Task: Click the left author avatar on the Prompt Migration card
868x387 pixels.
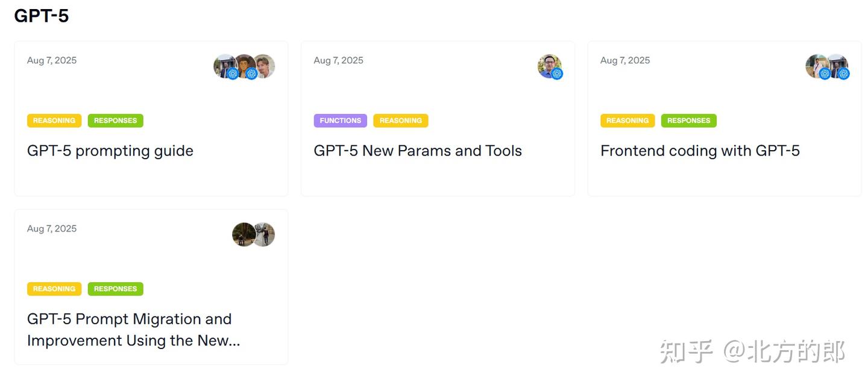Action: tap(243, 234)
